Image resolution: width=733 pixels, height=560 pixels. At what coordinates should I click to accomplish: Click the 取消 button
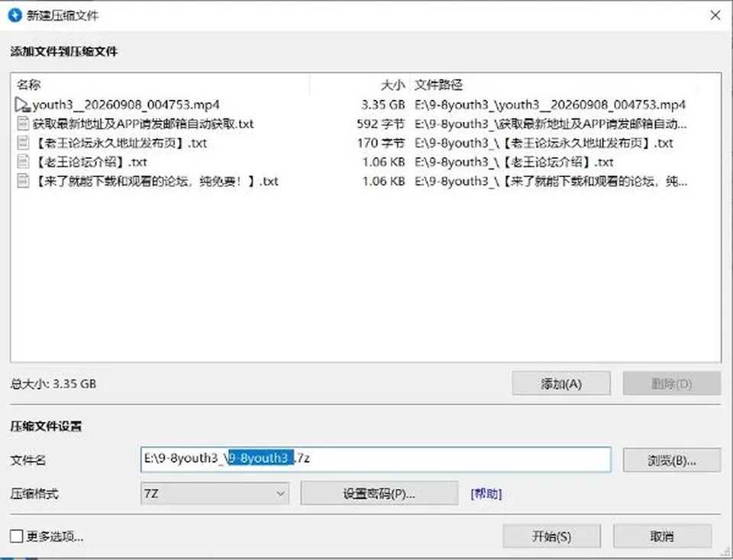(662, 536)
